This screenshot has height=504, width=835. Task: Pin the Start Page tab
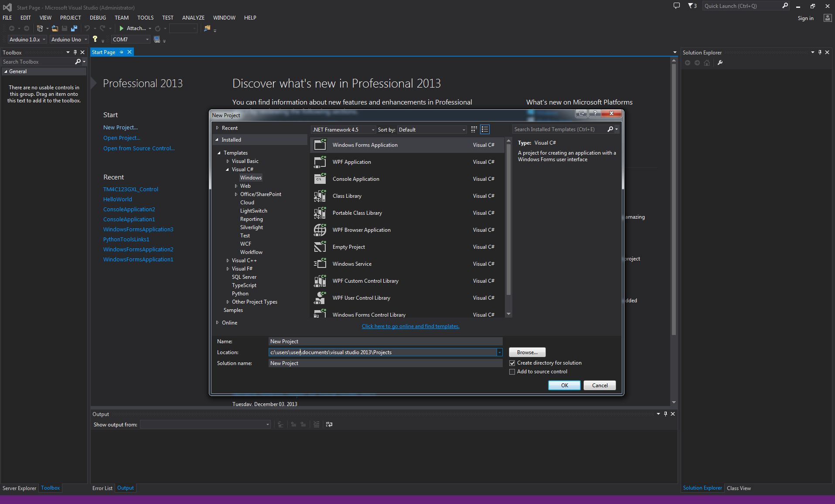point(122,52)
